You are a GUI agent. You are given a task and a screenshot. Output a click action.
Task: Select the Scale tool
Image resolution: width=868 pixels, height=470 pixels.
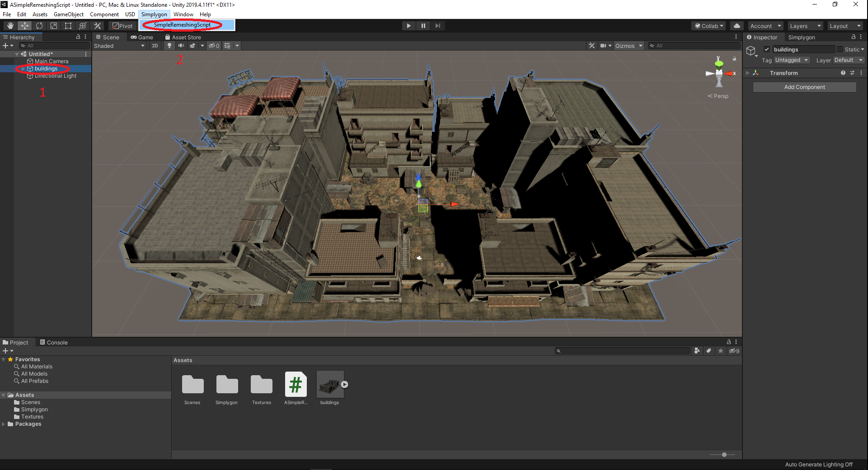pos(53,26)
